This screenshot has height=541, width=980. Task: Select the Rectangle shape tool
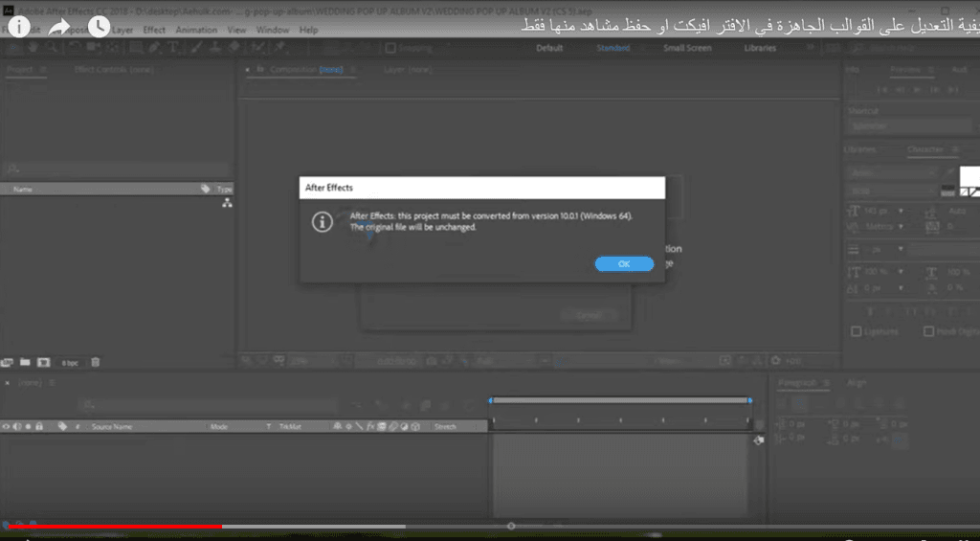coord(134,47)
